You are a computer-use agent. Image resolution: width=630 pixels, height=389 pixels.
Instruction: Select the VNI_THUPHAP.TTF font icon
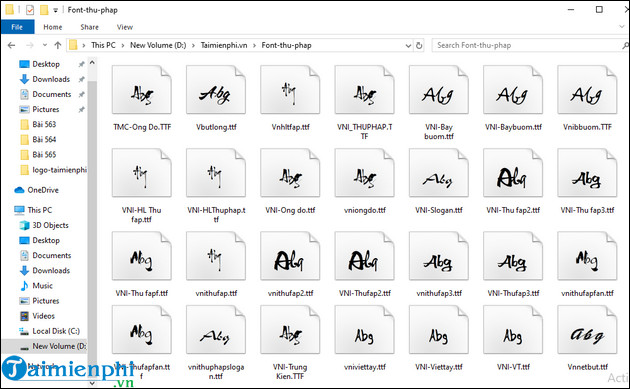click(x=364, y=90)
